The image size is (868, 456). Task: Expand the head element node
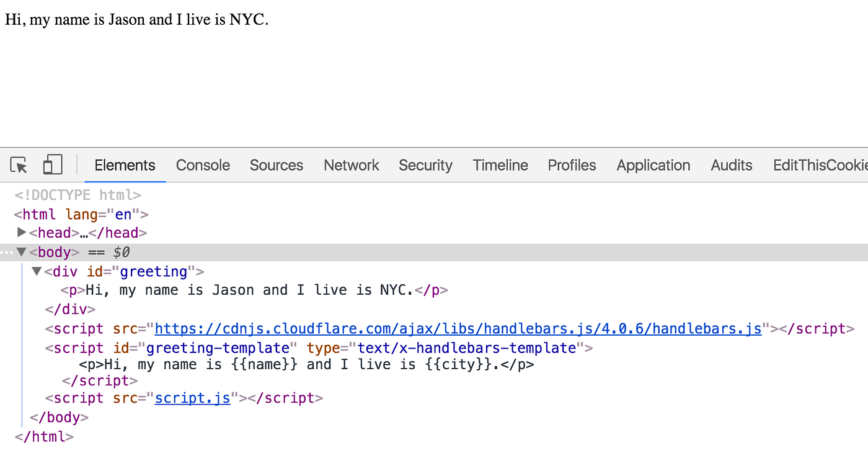click(x=22, y=233)
